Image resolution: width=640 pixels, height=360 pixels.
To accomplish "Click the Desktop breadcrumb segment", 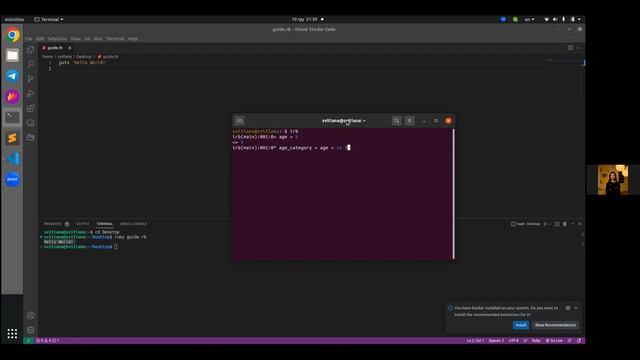I will [84, 57].
